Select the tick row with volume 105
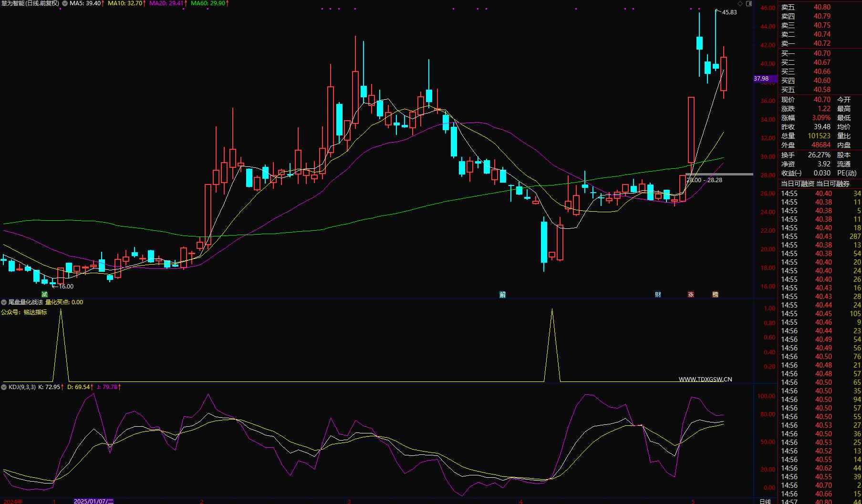The width and height of the screenshot is (862, 504). [x=820, y=314]
